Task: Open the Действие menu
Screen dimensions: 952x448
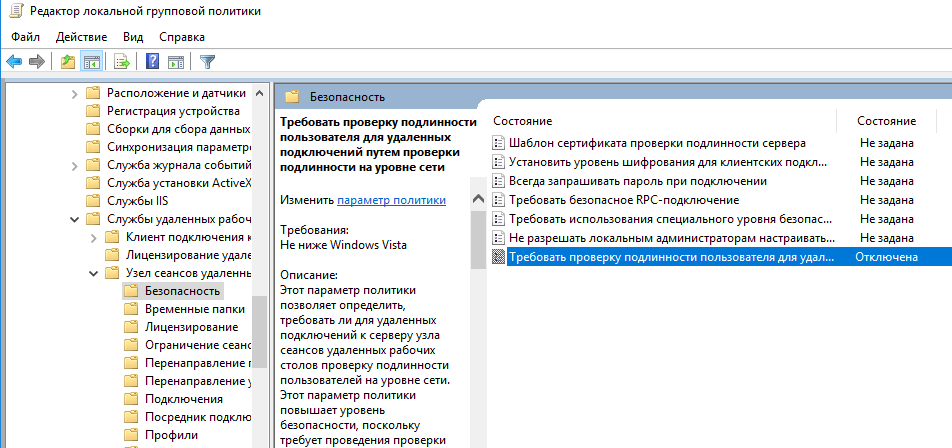Action: [x=82, y=37]
